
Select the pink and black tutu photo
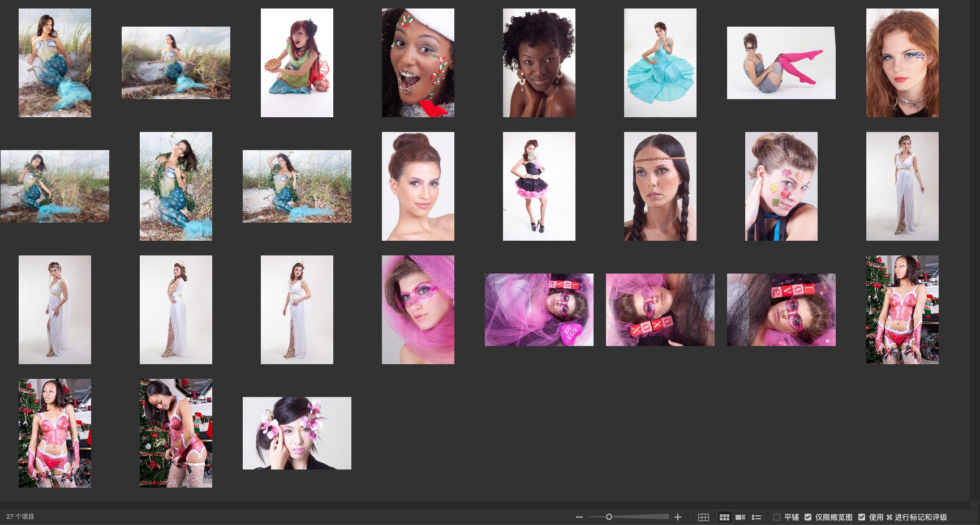click(x=539, y=186)
